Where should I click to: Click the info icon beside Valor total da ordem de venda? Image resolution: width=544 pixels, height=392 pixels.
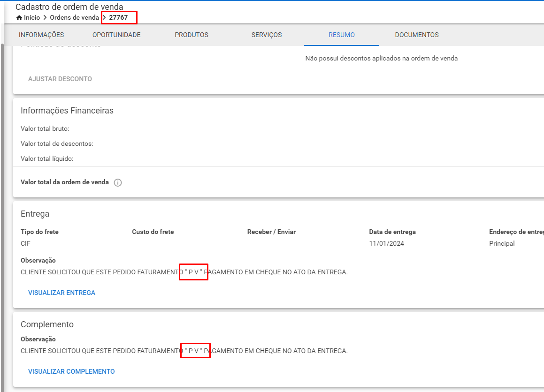coord(118,183)
